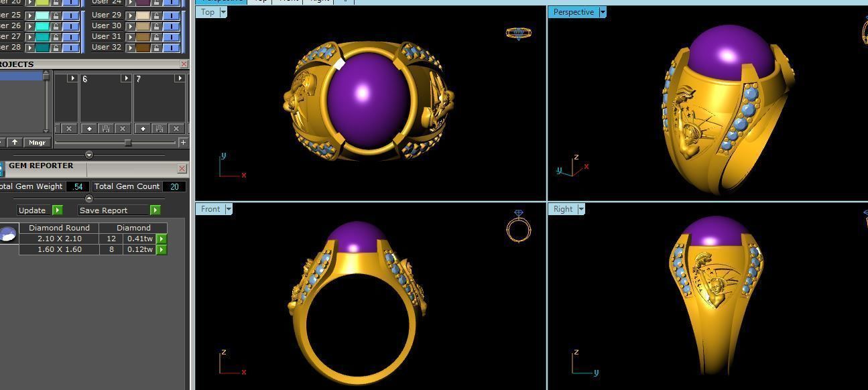Click the green arrow on the 0.41tw row
This screenshot has width=868, height=390.
pos(162,239)
